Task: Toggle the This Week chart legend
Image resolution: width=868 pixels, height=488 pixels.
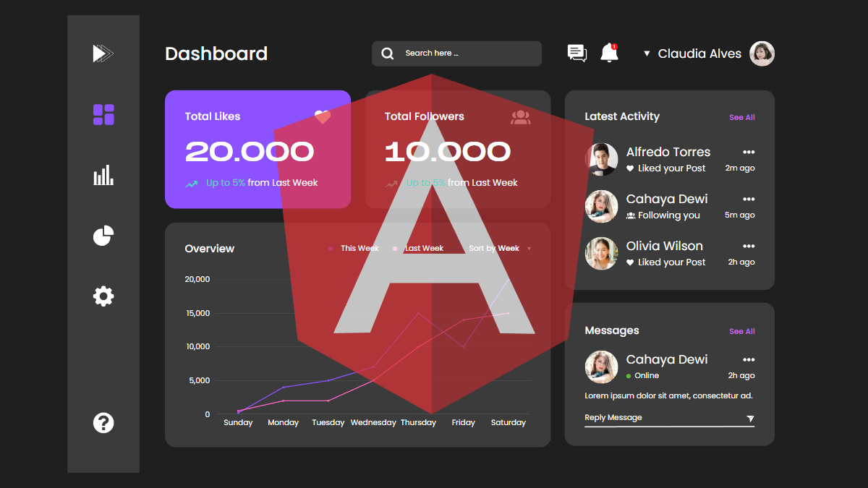Action: (x=354, y=248)
